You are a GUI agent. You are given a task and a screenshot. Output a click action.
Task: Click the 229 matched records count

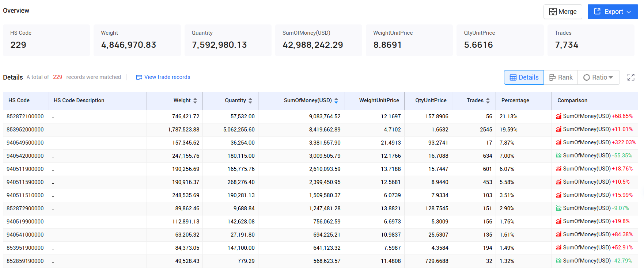57,77
